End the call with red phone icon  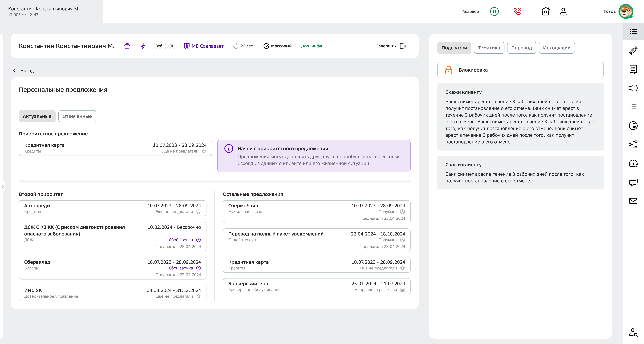point(517,12)
